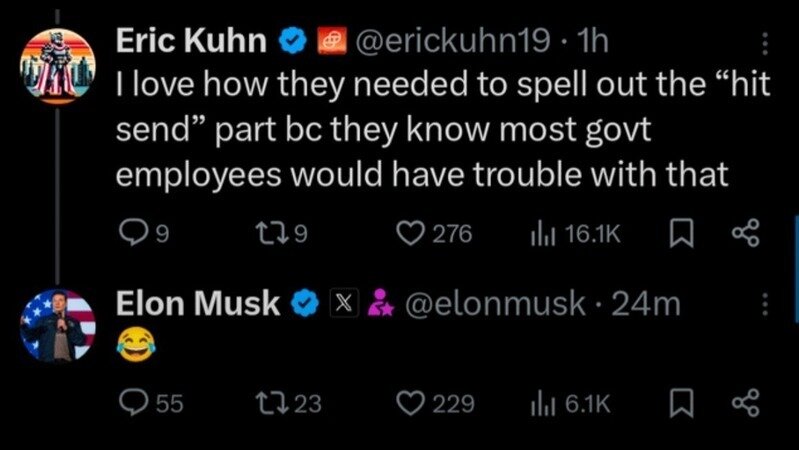799x450 pixels.
Task: Click Eric Kuhn's blue verified checkmark
Action: point(291,40)
